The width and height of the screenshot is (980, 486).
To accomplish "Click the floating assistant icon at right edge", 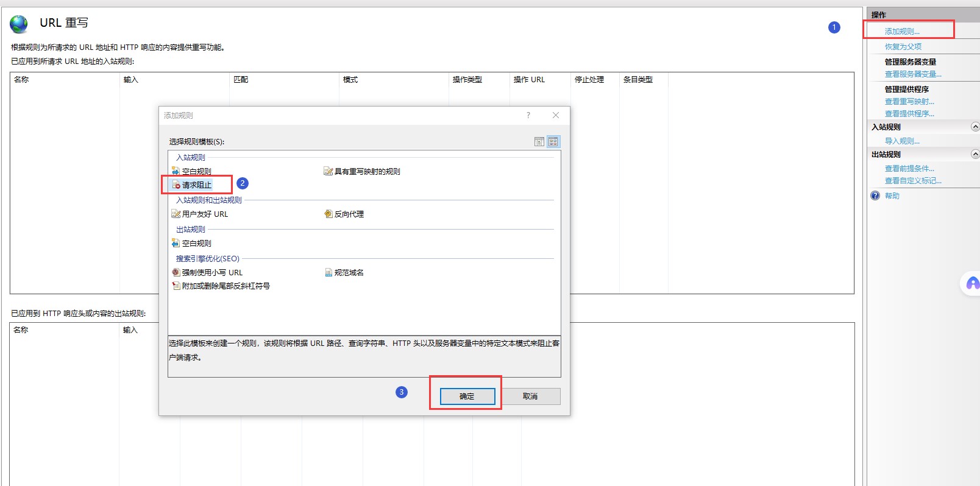I will pyautogui.click(x=973, y=283).
